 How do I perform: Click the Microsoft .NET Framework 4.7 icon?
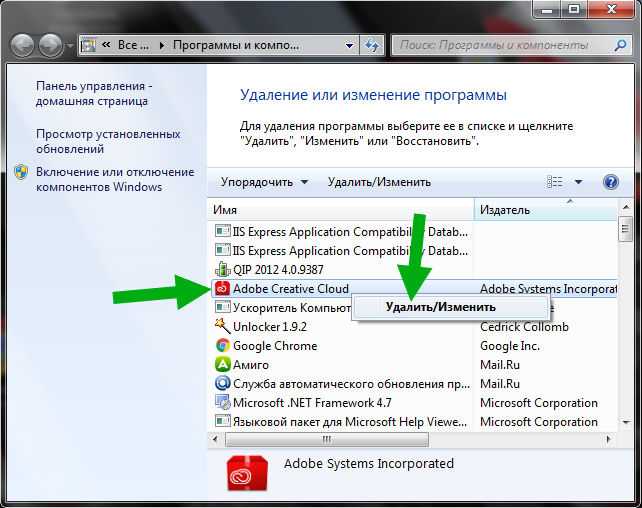tap(222, 402)
